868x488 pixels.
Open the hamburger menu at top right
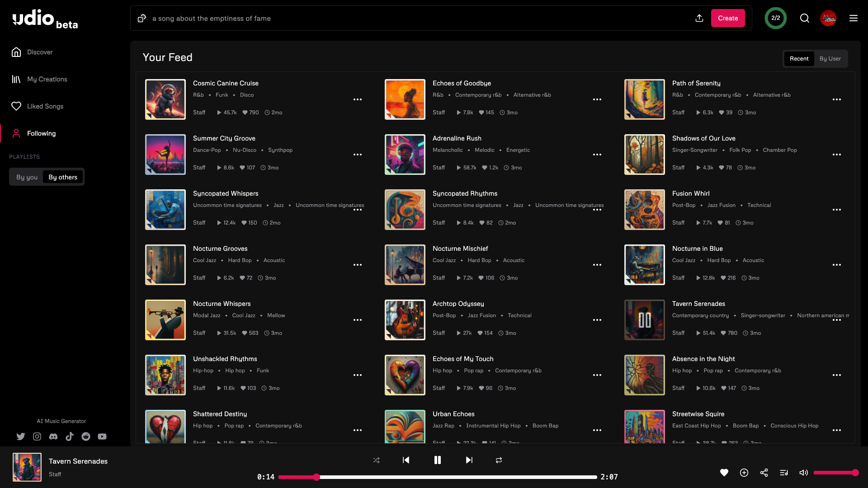tap(853, 18)
